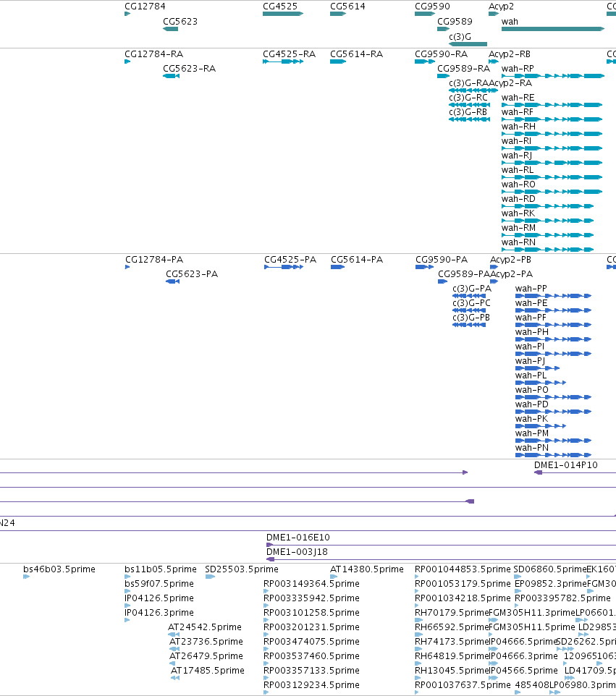
Task: Click the CG9590 gene label
Action: coord(432,7)
